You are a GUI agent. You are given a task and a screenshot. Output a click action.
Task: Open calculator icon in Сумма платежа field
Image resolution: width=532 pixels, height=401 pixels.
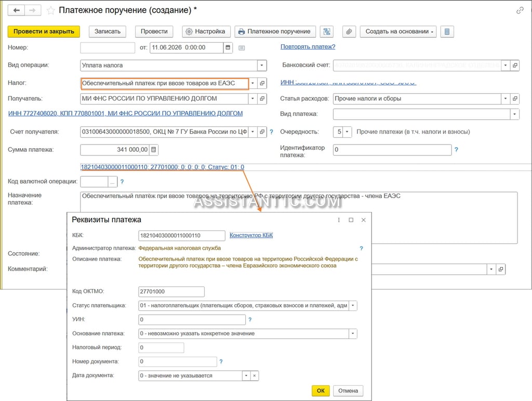154,150
